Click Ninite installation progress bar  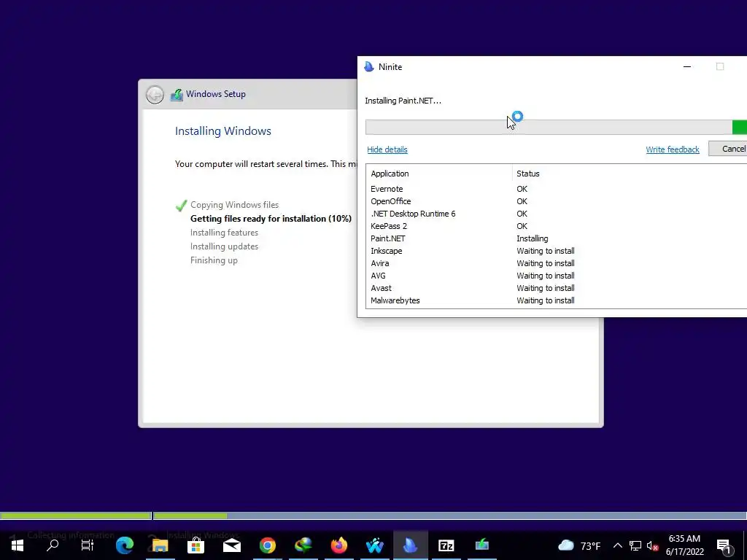(x=556, y=127)
